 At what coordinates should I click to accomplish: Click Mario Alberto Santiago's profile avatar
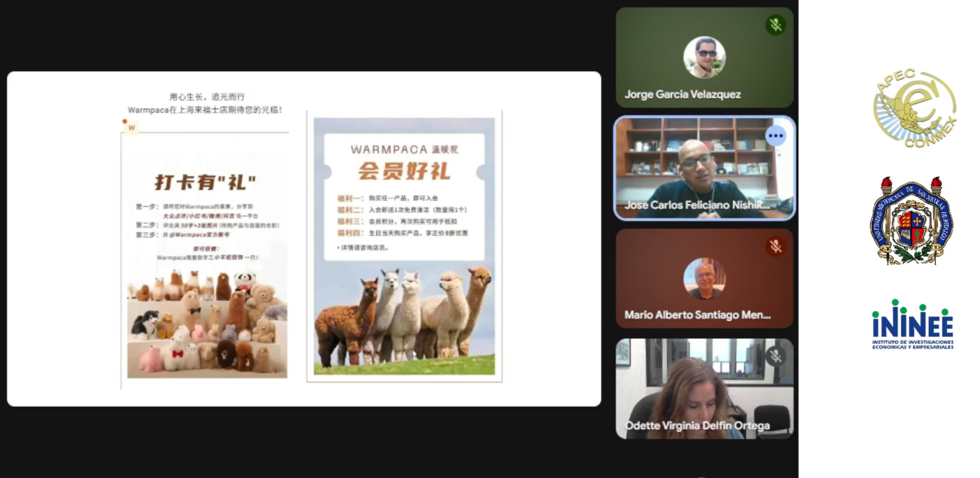tap(704, 277)
